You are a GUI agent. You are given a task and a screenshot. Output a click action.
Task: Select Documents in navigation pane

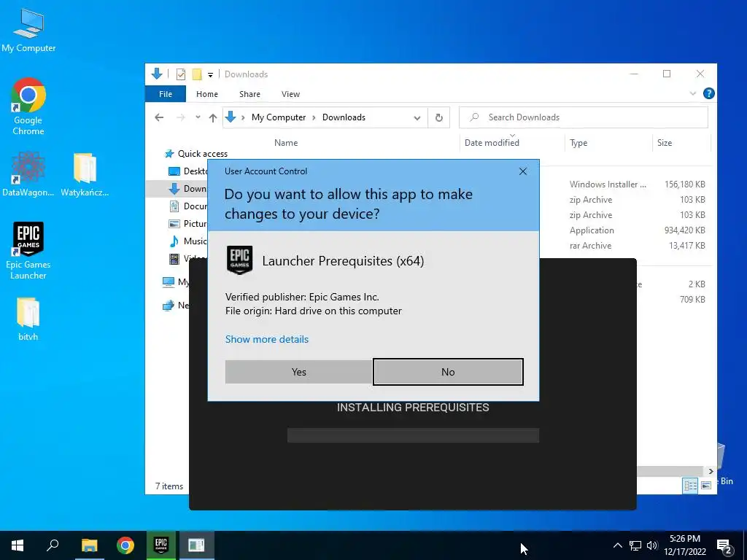tap(188, 206)
